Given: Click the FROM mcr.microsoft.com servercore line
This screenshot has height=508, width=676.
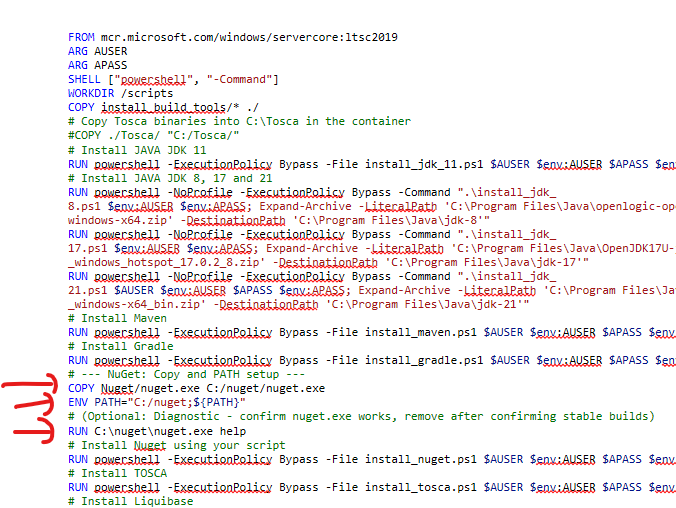Looking at the screenshot, I should click(x=233, y=37).
